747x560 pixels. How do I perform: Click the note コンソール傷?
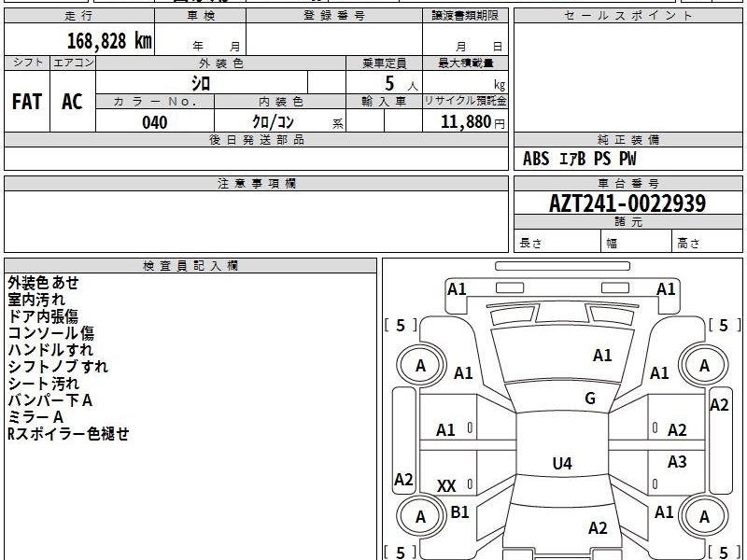51,333
